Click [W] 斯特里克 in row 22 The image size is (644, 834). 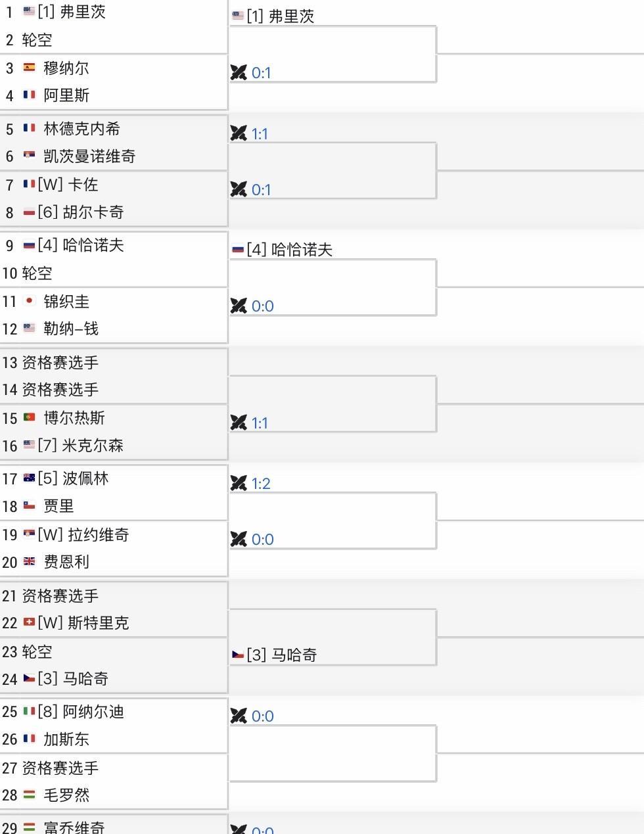pyautogui.click(x=83, y=623)
